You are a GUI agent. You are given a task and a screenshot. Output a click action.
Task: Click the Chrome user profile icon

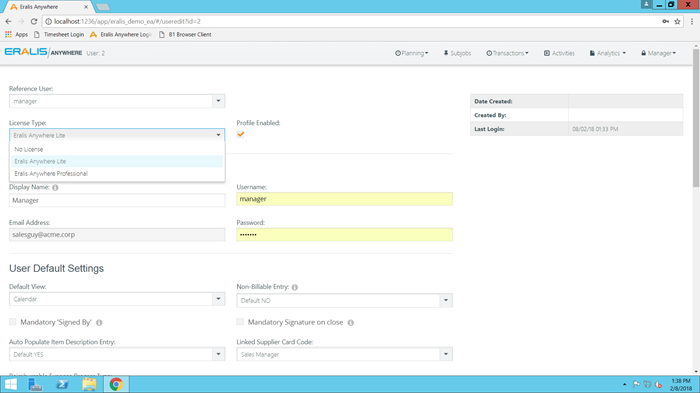[x=646, y=4]
